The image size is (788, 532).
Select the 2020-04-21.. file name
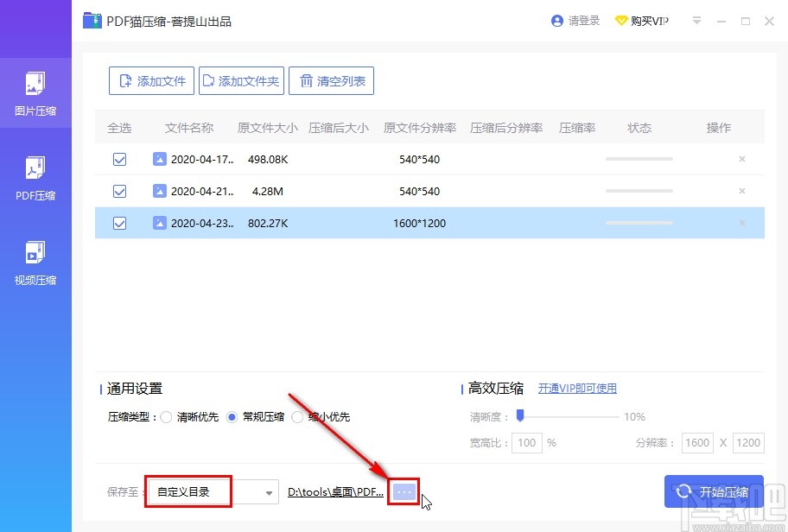(x=202, y=192)
